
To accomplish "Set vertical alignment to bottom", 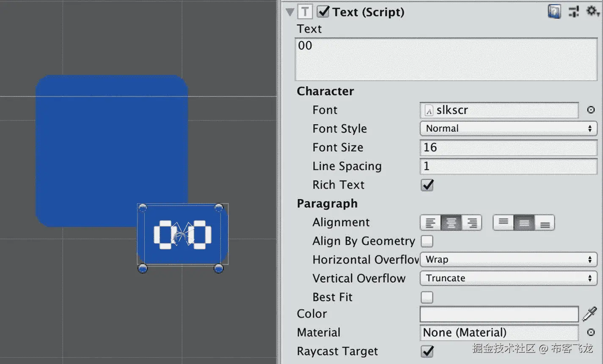I will (x=544, y=222).
